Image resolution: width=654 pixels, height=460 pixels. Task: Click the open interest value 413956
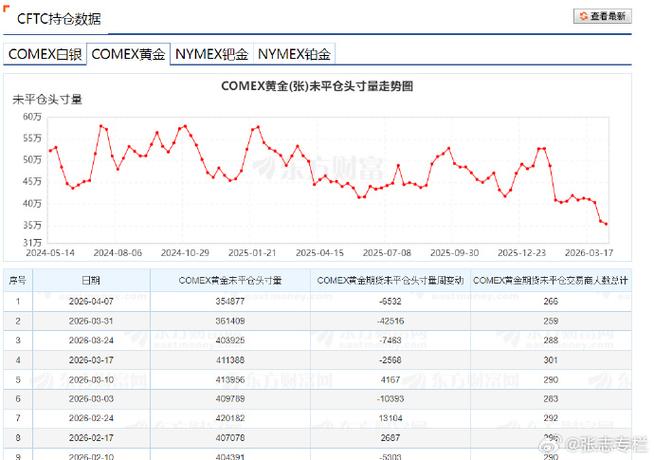[x=230, y=380]
